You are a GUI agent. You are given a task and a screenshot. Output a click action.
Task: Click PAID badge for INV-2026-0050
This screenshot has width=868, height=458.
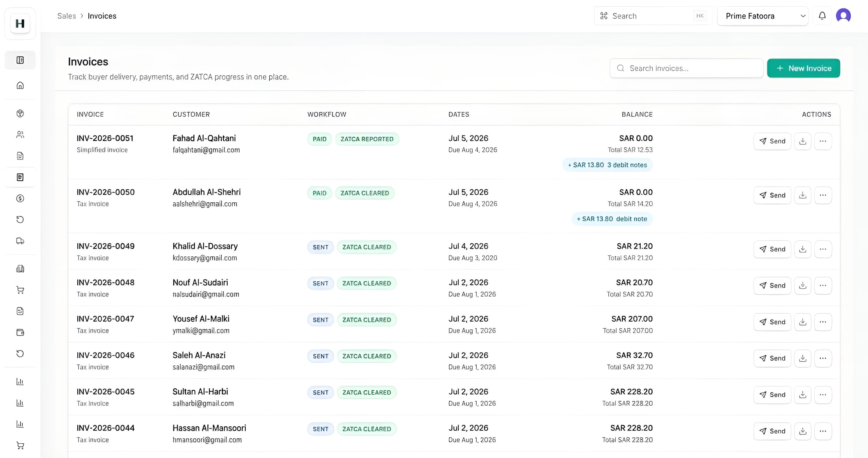coord(319,193)
